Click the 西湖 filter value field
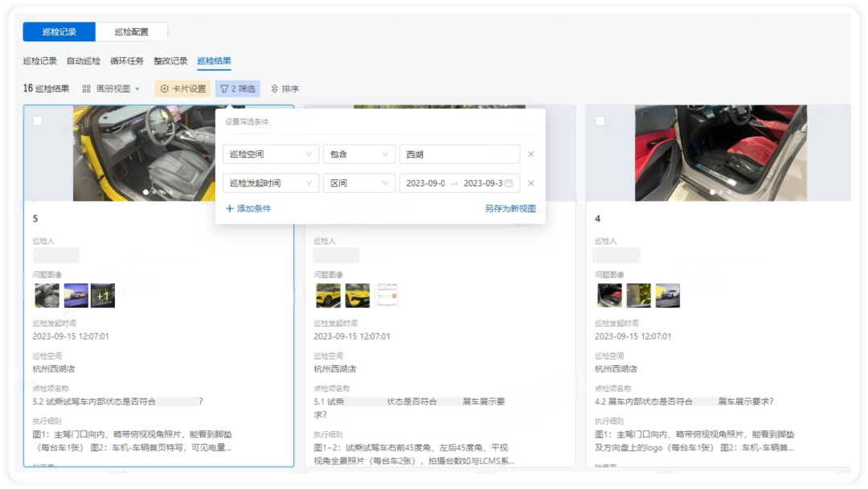868x489 pixels. pyautogui.click(x=460, y=154)
